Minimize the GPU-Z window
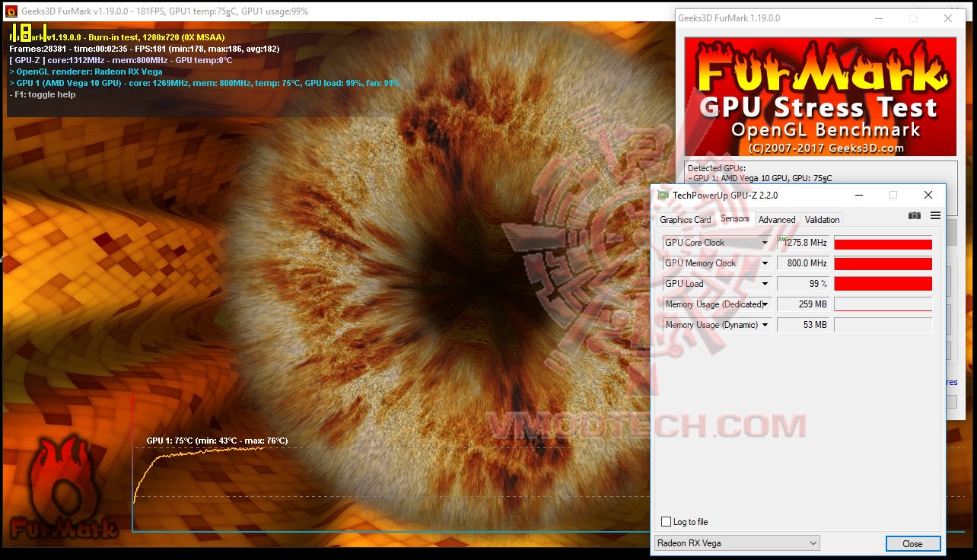 point(859,195)
